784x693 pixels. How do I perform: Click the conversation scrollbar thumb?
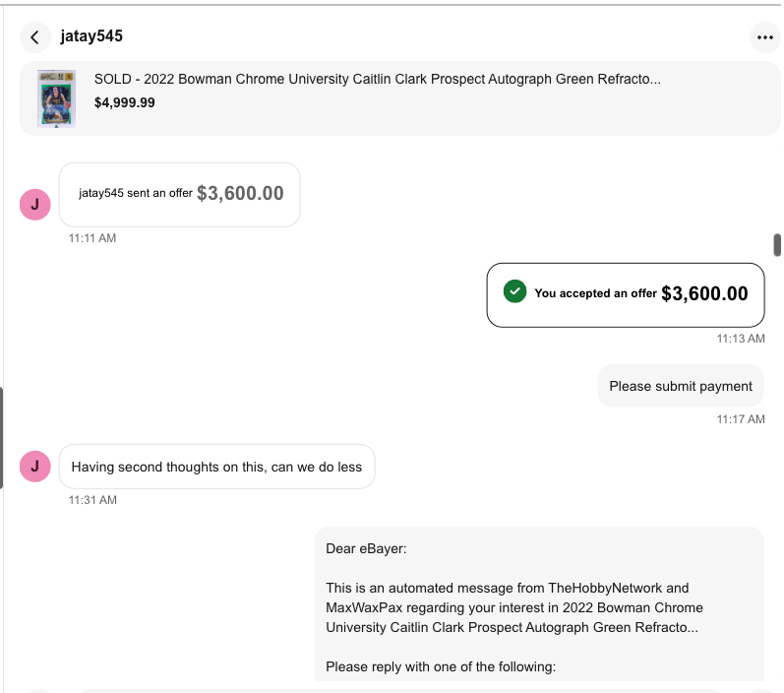777,245
